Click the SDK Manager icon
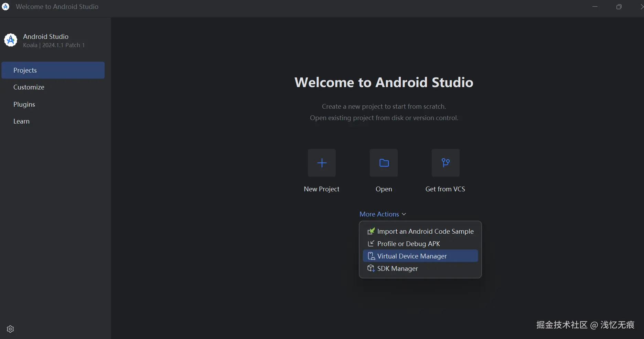This screenshot has height=339, width=644. click(371, 268)
